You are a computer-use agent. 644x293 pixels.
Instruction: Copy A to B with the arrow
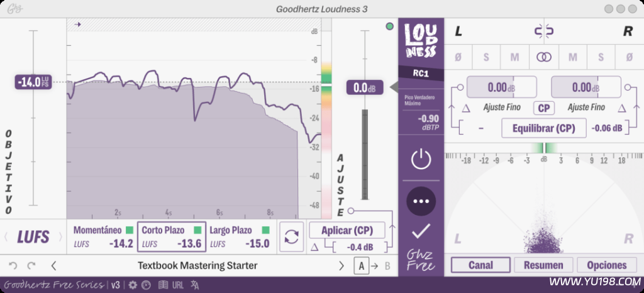point(374,266)
